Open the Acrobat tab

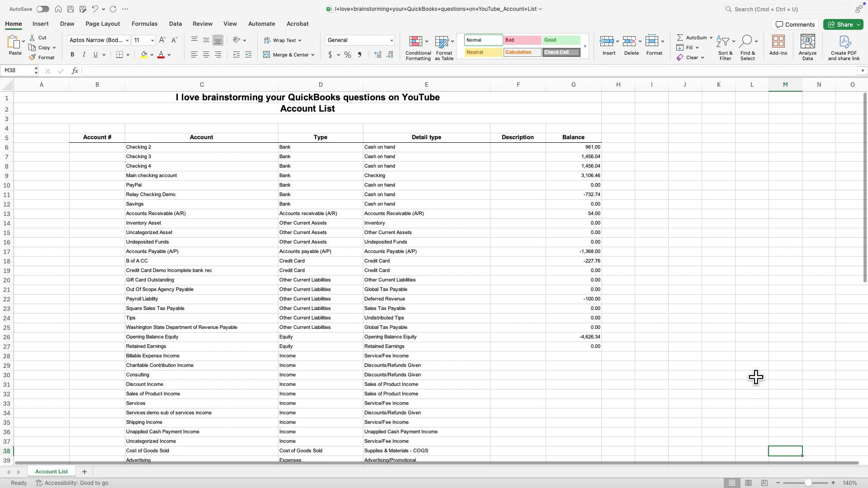click(297, 24)
